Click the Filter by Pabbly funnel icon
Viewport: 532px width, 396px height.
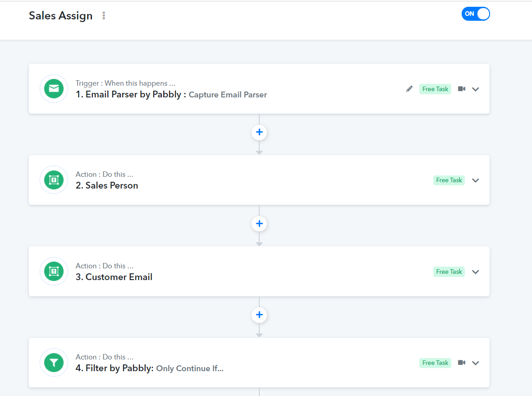pyautogui.click(x=54, y=363)
